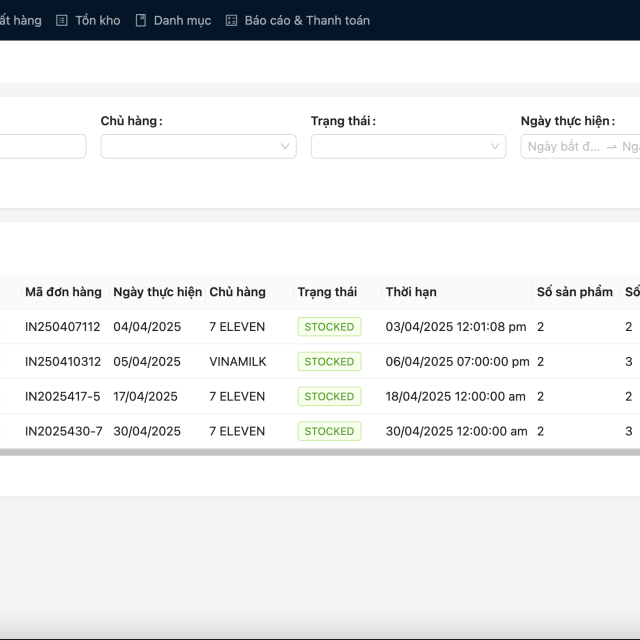Click the date 30/04/2025 in Ngày thực hiện
The height and width of the screenshot is (640, 640).
147,431
